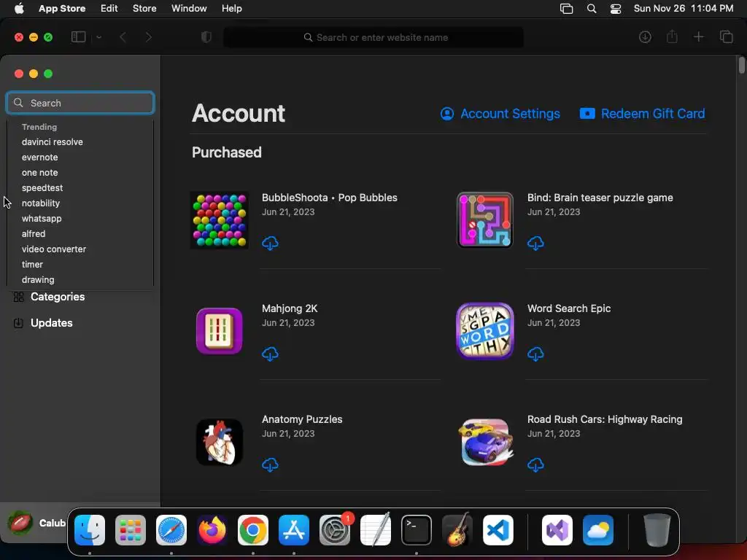Open Updates in sidebar

43,323
